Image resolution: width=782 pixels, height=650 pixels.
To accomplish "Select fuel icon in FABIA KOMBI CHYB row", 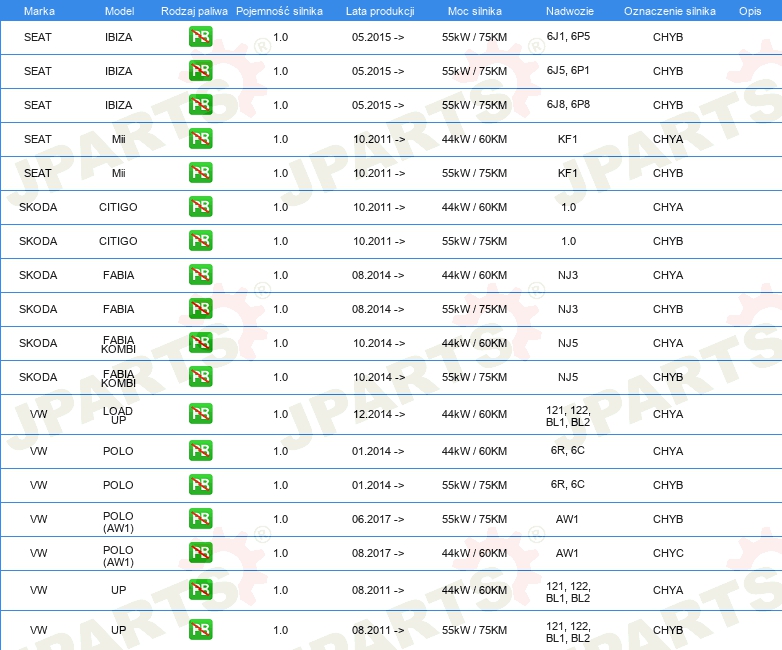I will [x=200, y=377].
